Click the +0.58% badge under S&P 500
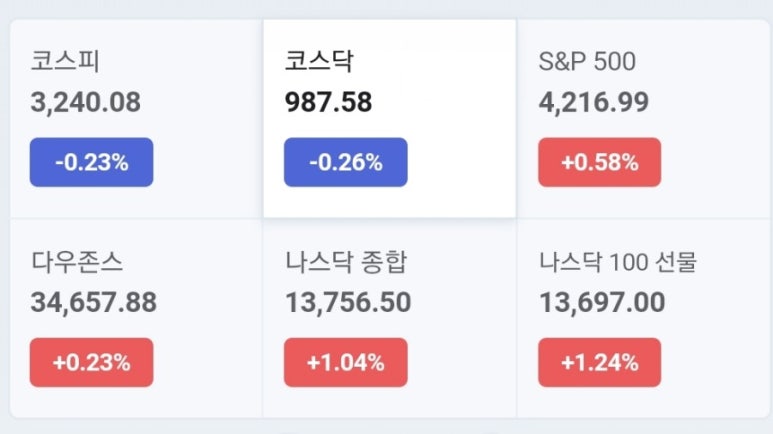 click(599, 162)
